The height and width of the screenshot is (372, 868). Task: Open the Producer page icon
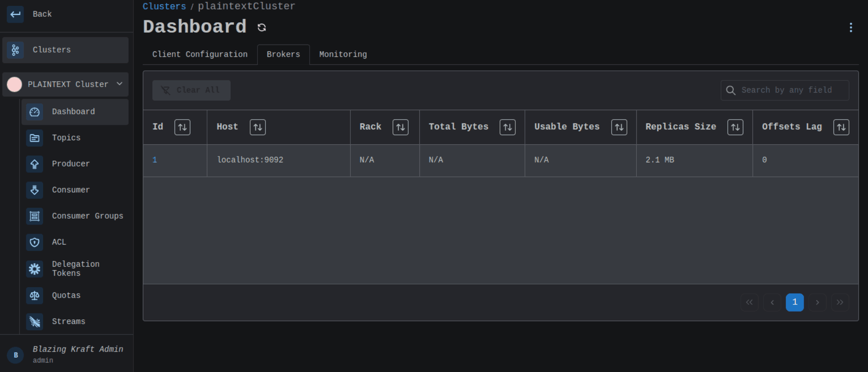[34, 164]
